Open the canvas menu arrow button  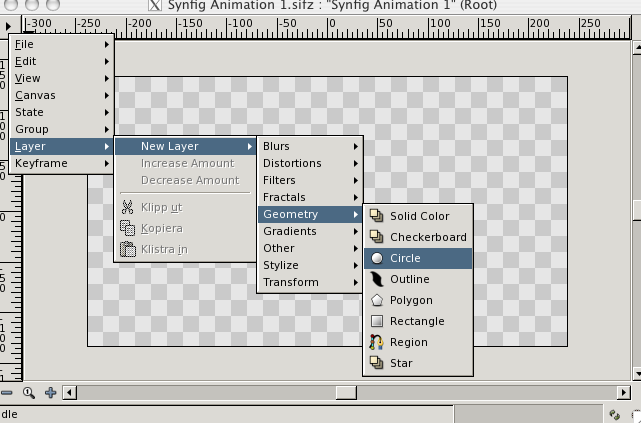click(9, 26)
